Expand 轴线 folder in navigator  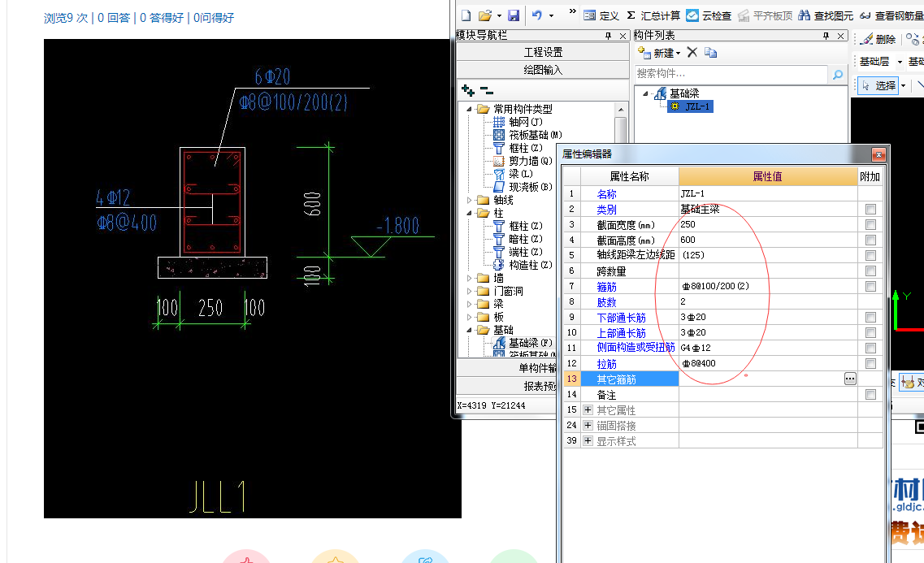click(470, 200)
